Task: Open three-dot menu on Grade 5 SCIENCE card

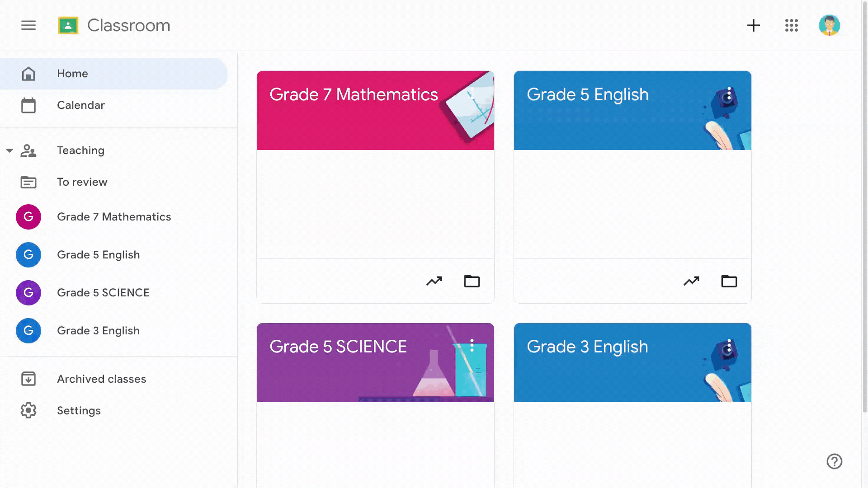Action: (x=472, y=346)
